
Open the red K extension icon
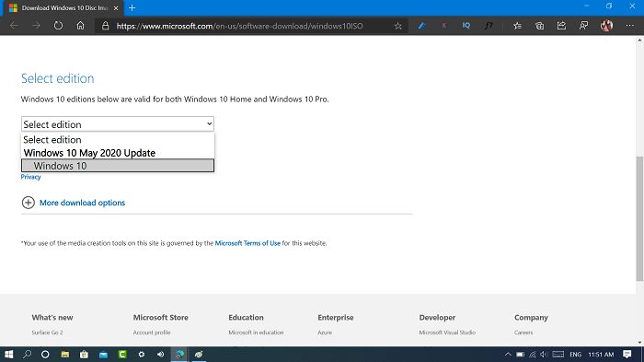pos(444,26)
